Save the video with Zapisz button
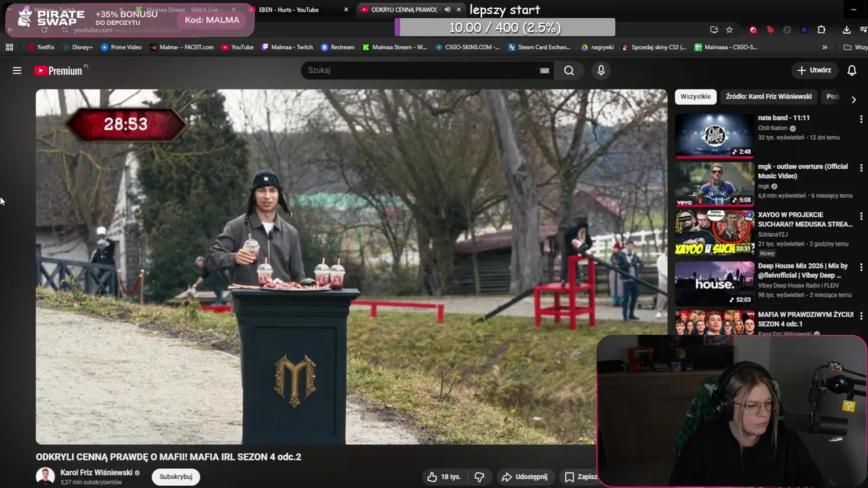 (x=580, y=476)
